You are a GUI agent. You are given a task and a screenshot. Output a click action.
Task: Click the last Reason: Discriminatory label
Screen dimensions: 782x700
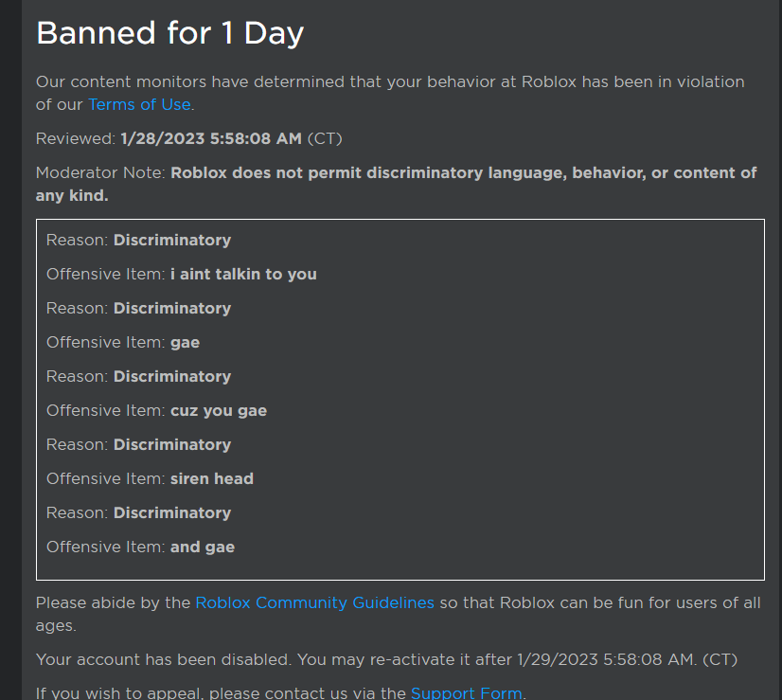pyautogui.click(x=138, y=512)
